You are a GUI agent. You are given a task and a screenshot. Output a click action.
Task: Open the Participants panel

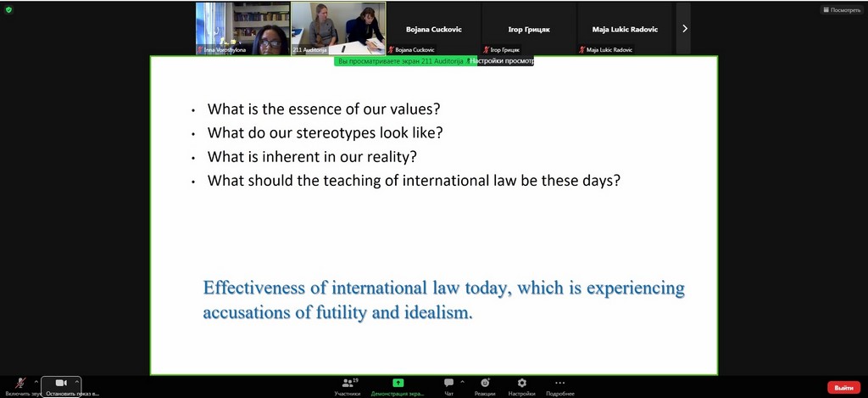348,386
